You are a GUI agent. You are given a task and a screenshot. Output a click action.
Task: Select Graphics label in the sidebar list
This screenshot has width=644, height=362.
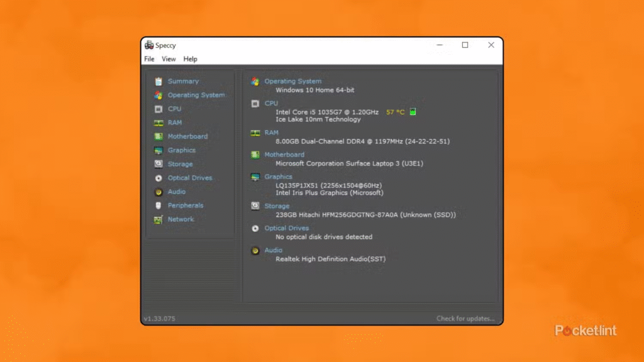coord(181,150)
